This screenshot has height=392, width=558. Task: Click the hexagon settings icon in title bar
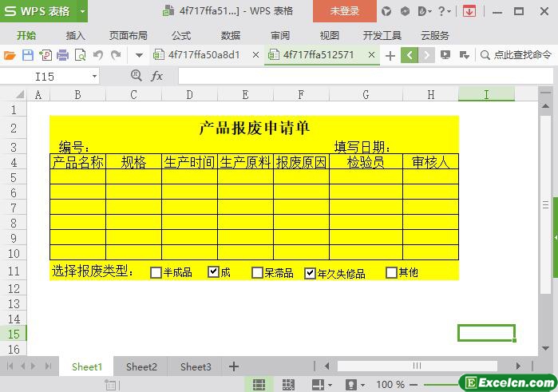click(405, 11)
